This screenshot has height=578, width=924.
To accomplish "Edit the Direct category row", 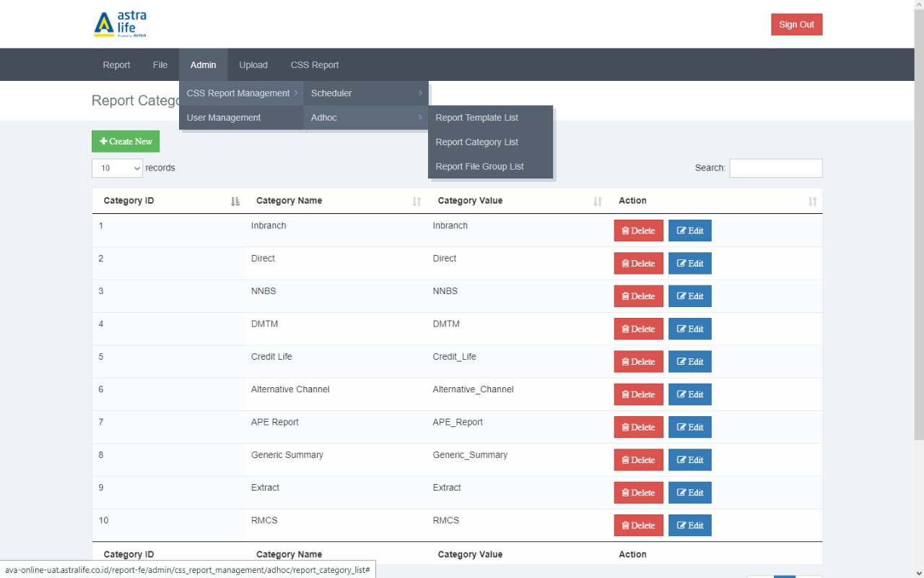I will coord(689,264).
